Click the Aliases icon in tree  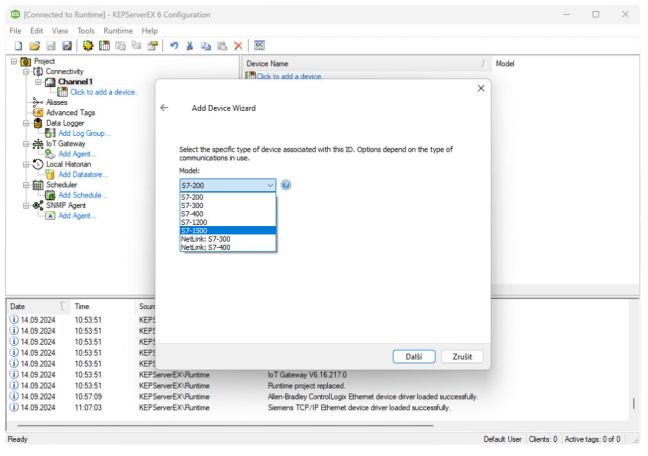tap(38, 102)
